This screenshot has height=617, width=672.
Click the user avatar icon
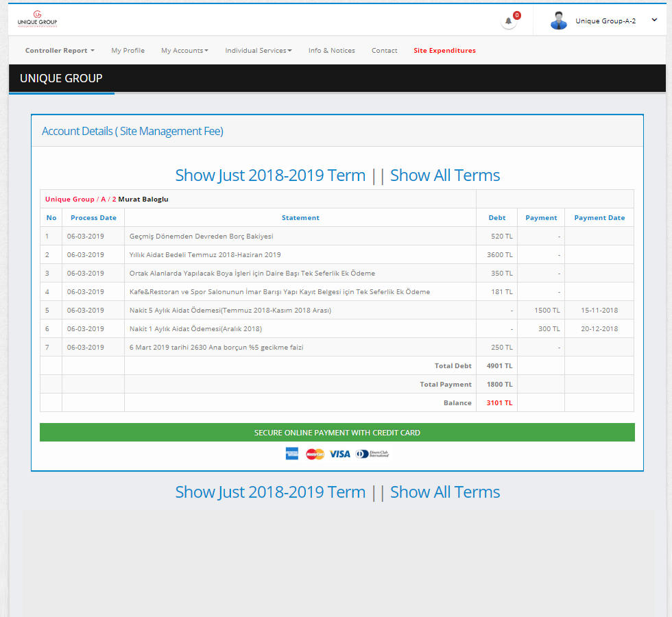coord(559,21)
